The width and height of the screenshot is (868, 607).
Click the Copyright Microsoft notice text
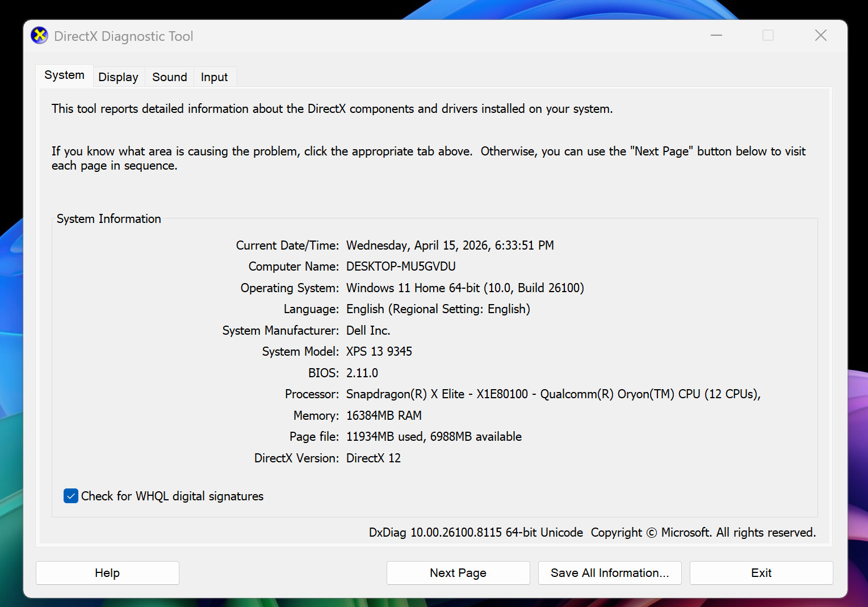703,532
